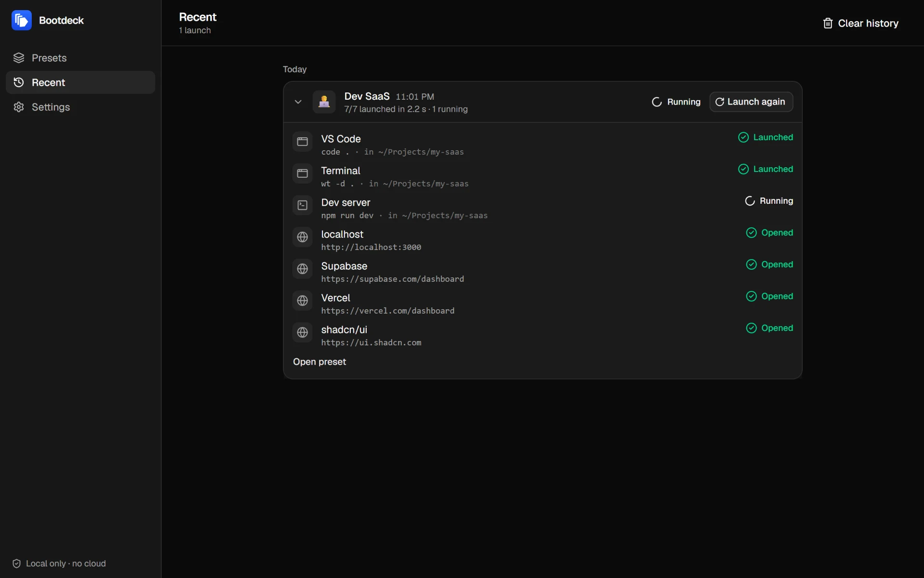Click the Recent history clock icon
This screenshot has height=578, width=924.
19,82
